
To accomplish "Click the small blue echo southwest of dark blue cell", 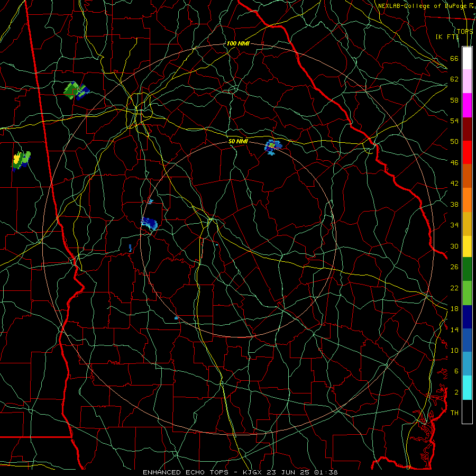I will 130,248.
